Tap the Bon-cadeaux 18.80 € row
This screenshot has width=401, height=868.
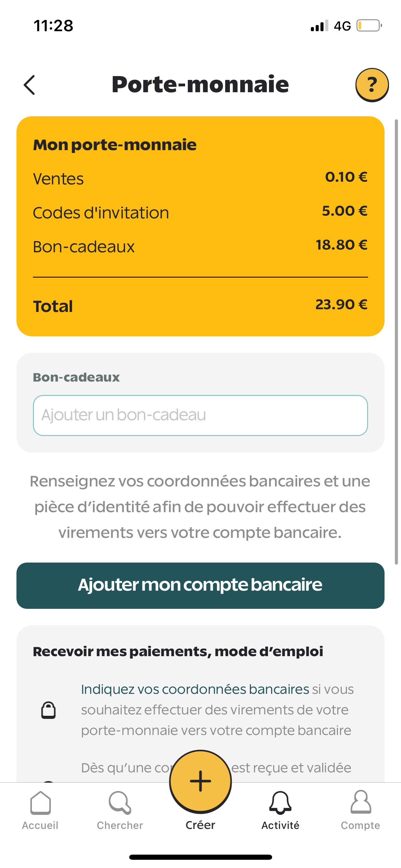coord(200,246)
